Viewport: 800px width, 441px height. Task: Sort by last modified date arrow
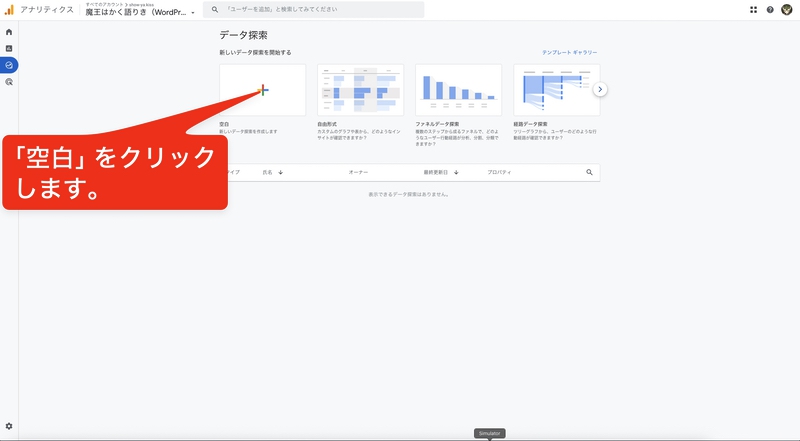tap(456, 172)
